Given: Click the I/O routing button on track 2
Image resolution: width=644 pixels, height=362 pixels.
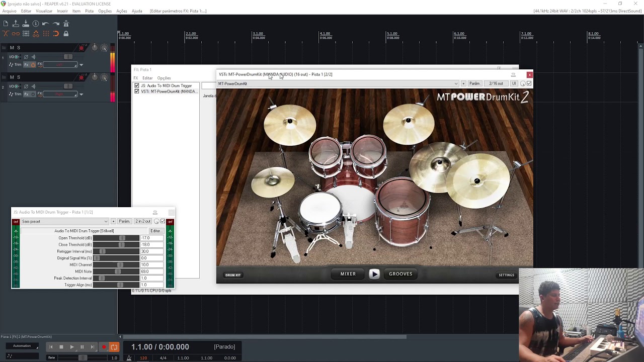Looking at the screenshot, I should [14, 86].
